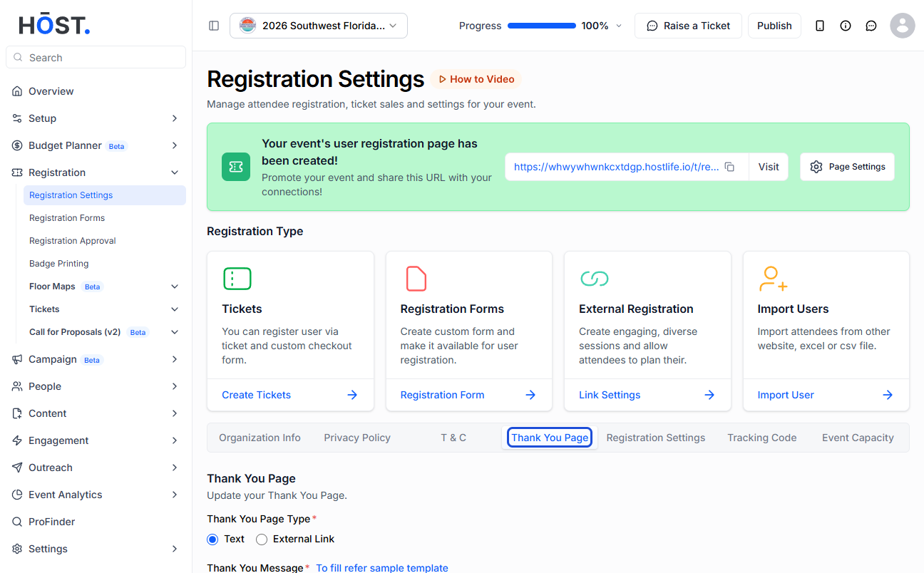This screenshot has height=573, width=924.
Task: Copy the registration URL with copy icon
Action: (729, 167)
